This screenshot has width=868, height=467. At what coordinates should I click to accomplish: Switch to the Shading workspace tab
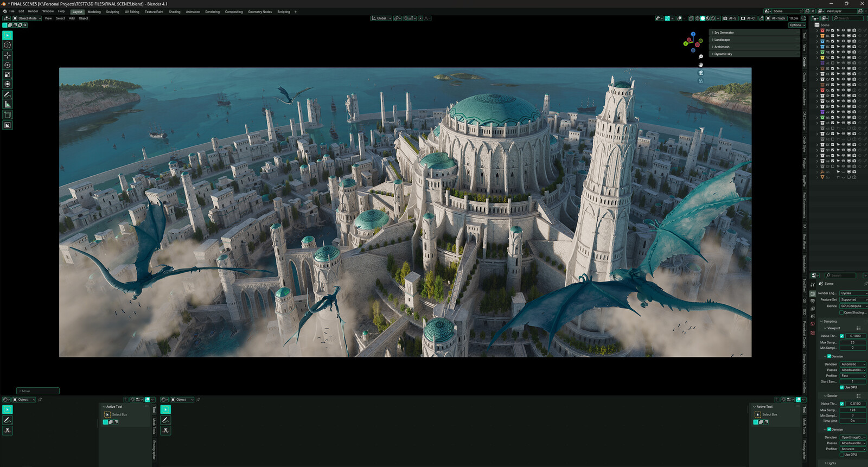(175, 11)
